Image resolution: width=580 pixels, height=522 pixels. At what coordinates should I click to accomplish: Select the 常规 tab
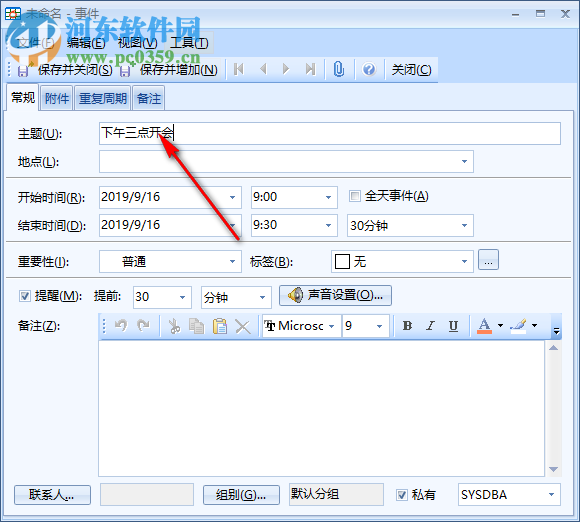pyautogui.click(x=23, y=97)
